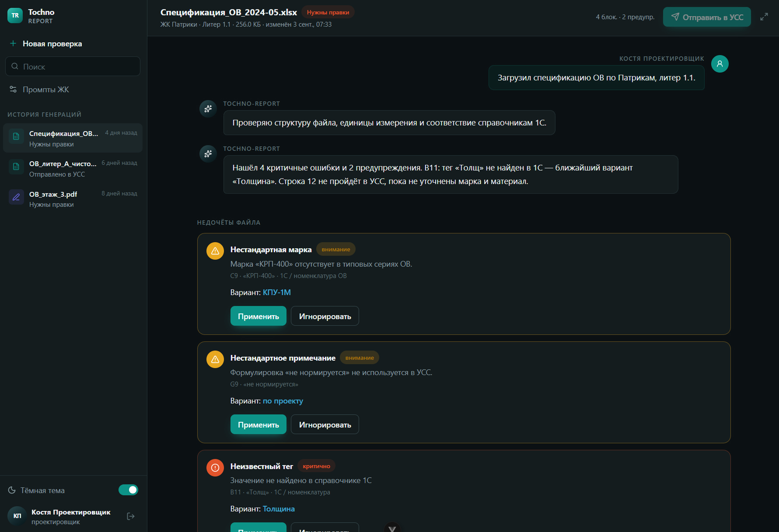779x532 pixels.
Task: Click the plus icon for Новая проверка
Action: (13, 43)
